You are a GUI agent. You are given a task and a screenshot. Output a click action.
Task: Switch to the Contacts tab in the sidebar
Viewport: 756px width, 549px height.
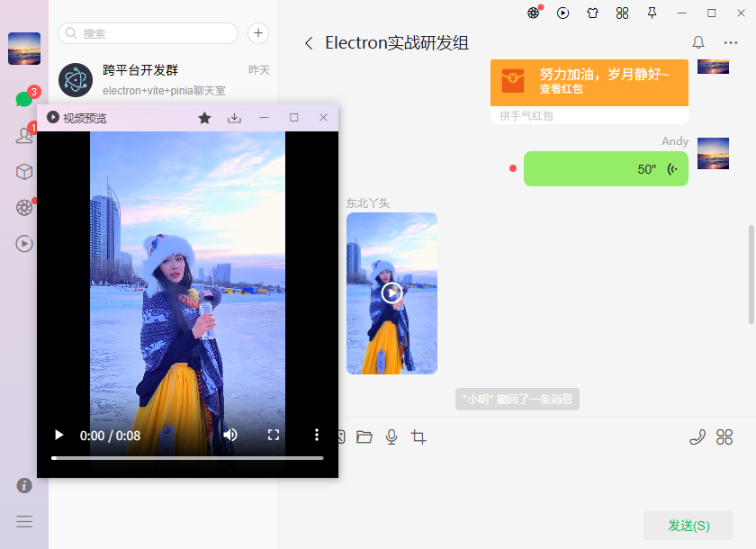(23, 135)
